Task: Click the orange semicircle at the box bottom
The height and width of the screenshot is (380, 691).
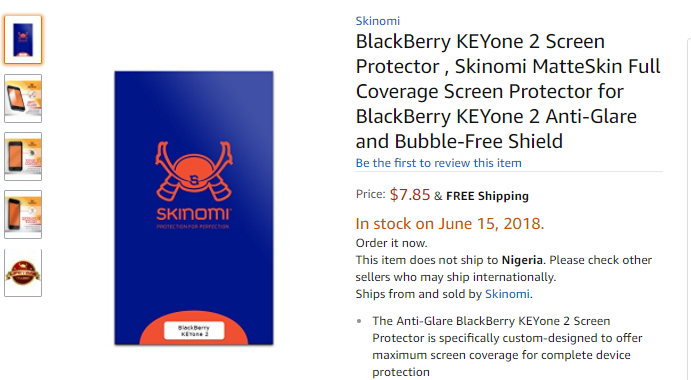Action: tap(194, 328)
